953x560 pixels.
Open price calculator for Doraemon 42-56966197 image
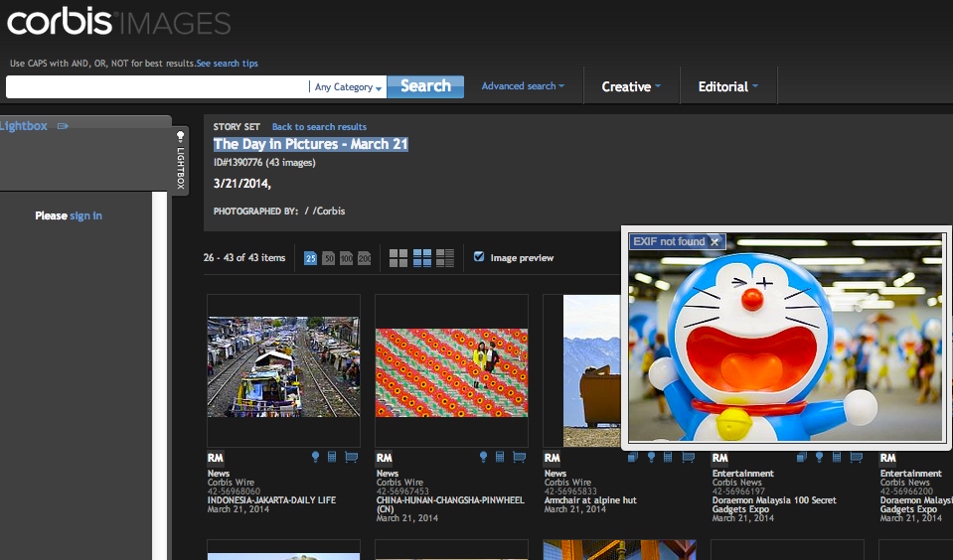point(837,457)
